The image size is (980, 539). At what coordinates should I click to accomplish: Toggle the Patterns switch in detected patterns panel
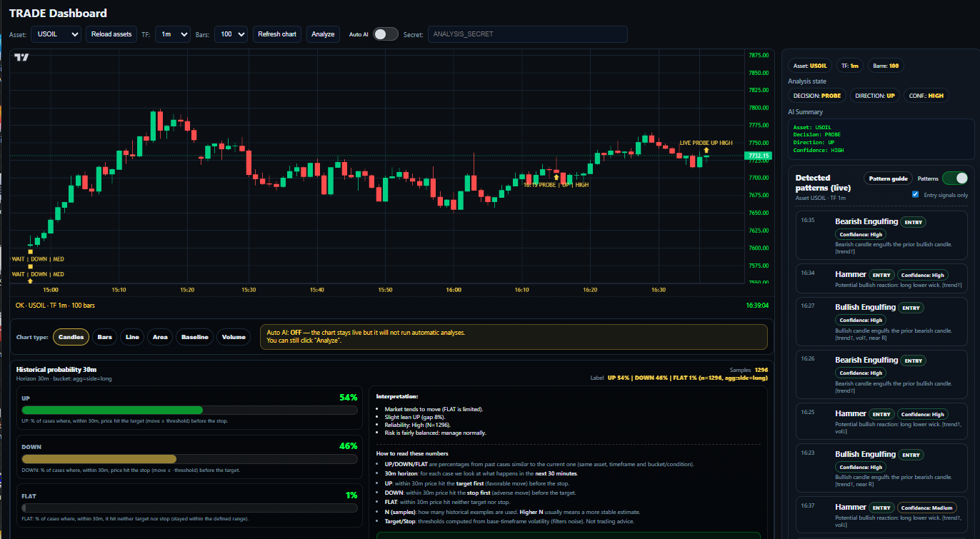point(955,178)
